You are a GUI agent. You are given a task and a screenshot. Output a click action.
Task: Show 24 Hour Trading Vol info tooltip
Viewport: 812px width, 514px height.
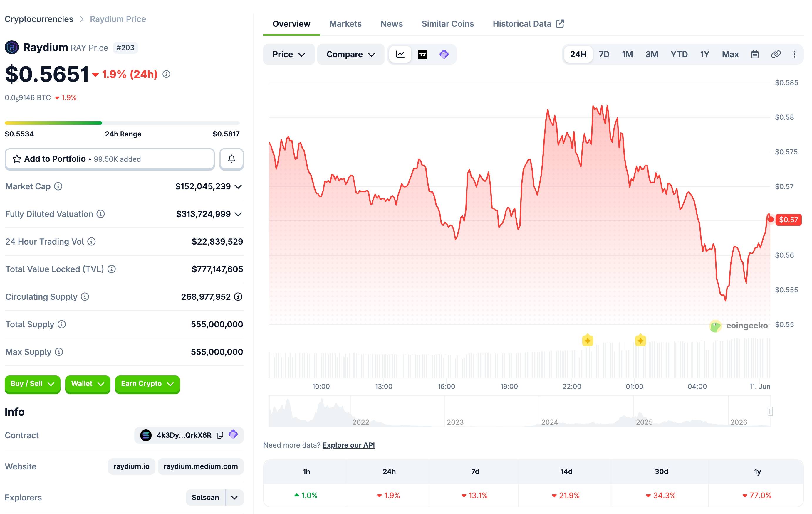pyautogui.click(x=91, y=242)
